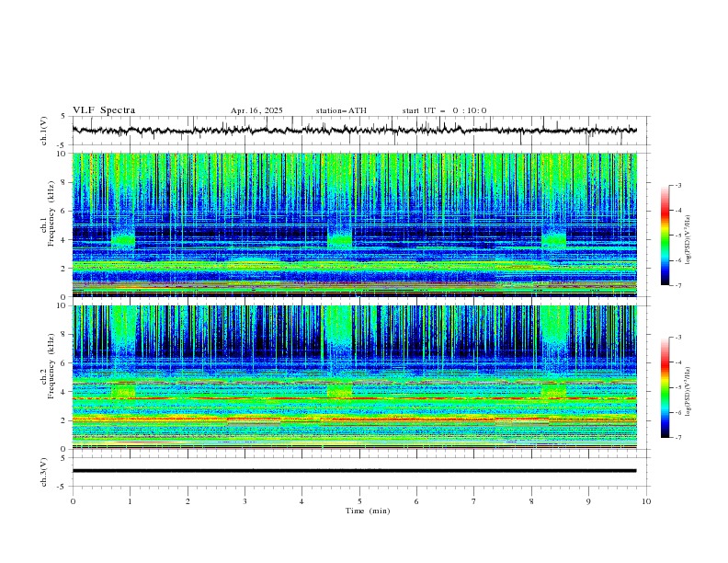The image size is (728, 563).
Task: Click the ch.2 colorbar 'log(PSD)(V²/Hz)' label
Action: [x=688, y=392]
